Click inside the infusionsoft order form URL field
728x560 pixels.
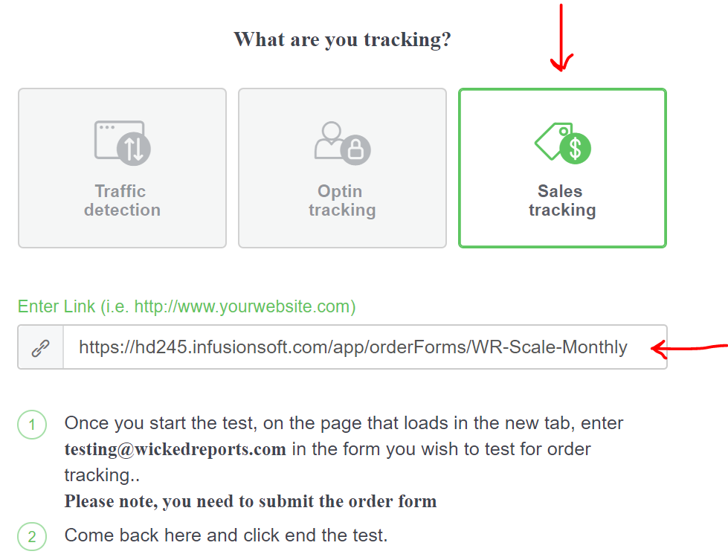[365, 347]
